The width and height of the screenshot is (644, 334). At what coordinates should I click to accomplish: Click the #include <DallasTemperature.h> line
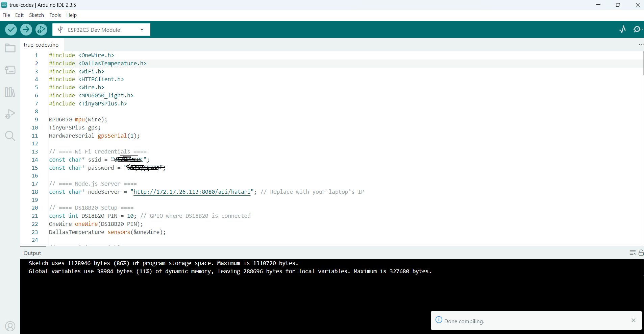98,63
